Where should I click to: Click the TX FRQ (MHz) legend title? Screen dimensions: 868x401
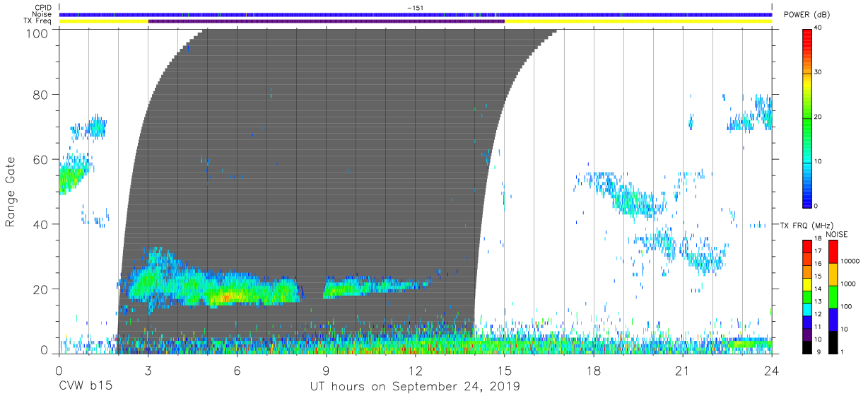click(x=806, y=225)
